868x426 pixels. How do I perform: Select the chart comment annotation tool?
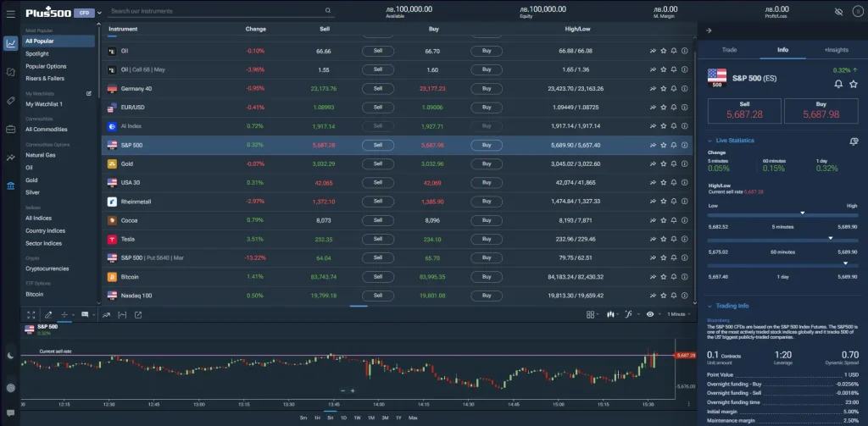(85, 315)
